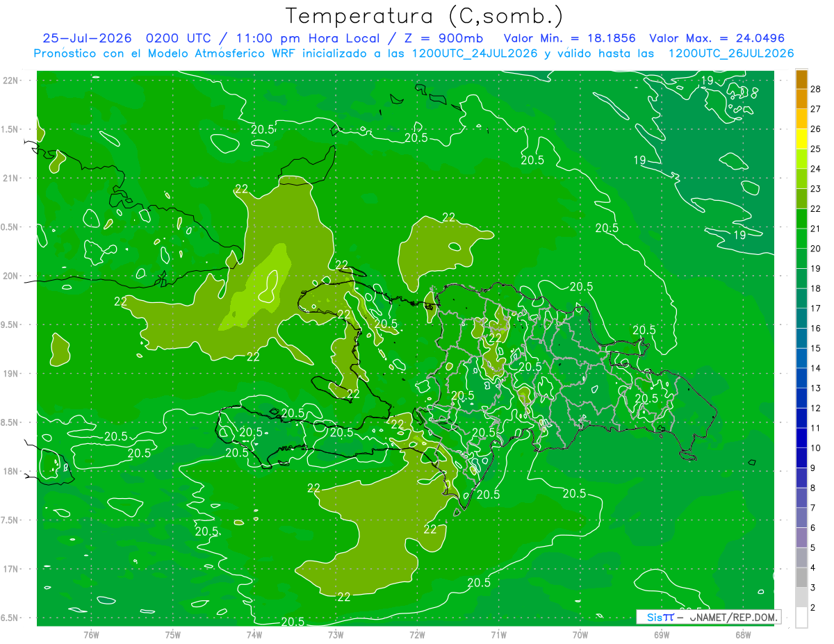Viewport: 834px width, 644px height.
Task: Click the ONAMET/REP.DOM. credit box
Action: 709,617
